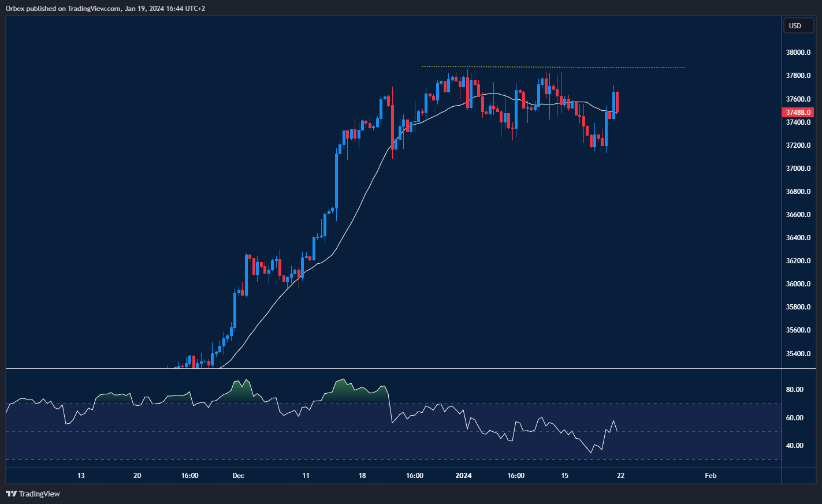The height and width of the screenshot is (504, 822).
Task: Select the RSI indicator pane below the chart
Action: [347, 416]
